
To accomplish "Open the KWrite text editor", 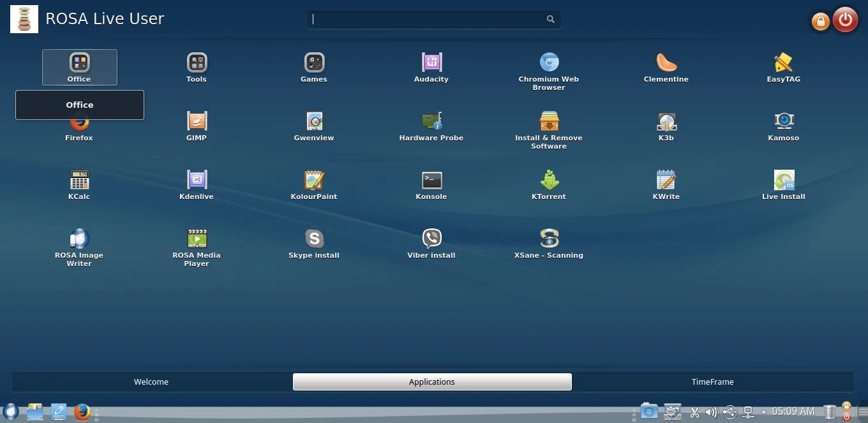I will 666,184.
